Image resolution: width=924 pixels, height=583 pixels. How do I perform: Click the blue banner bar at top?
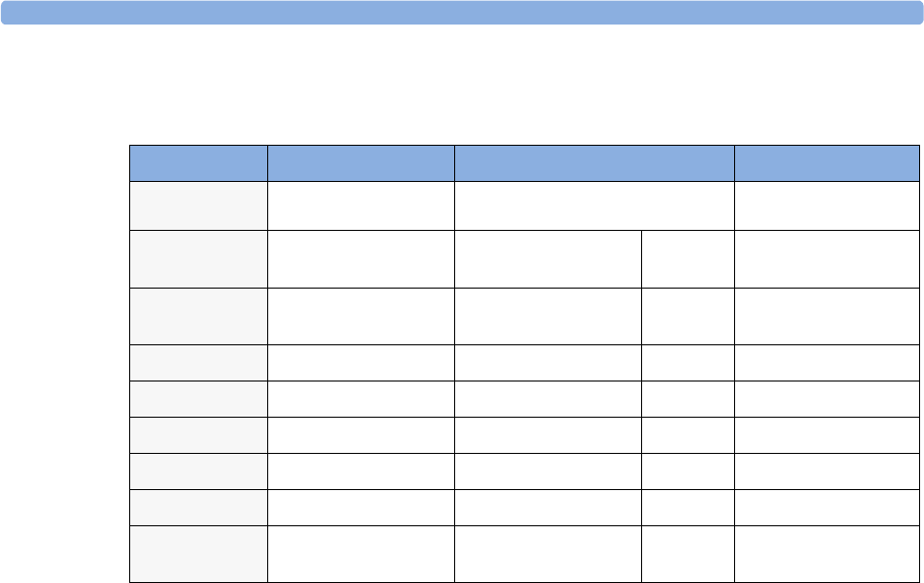[x=462, y=13]
